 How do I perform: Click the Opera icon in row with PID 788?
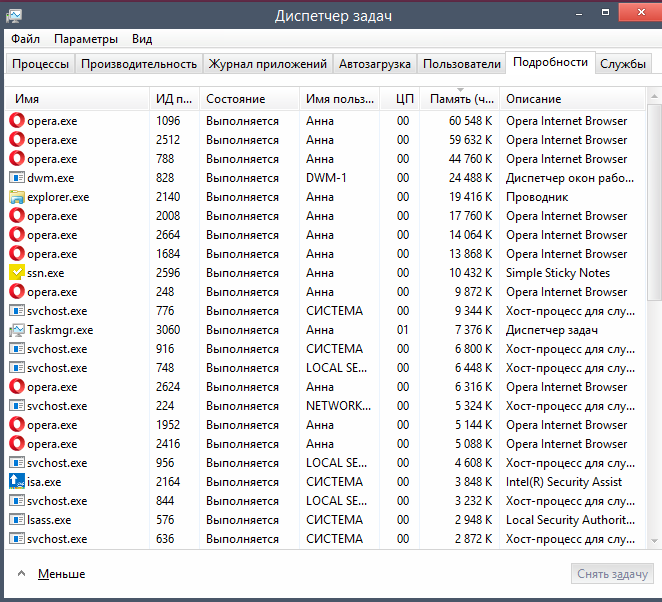(17, 158)
